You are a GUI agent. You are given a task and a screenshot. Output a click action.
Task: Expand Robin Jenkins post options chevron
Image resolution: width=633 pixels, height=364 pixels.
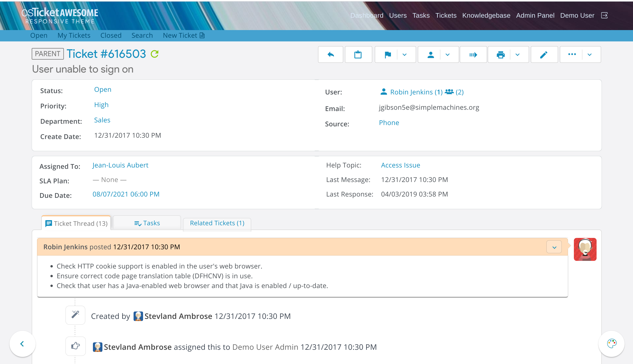[x=554, y=247]
